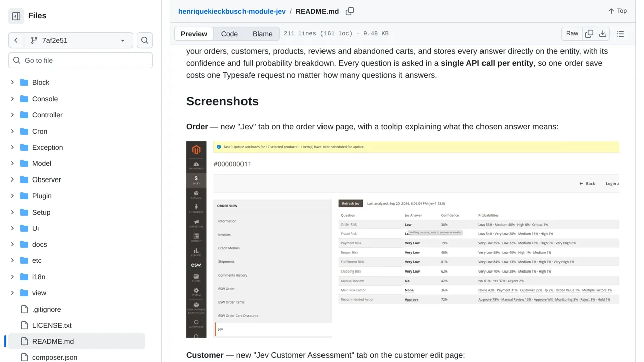Expand the Observer folder chevron

(12, 179)
